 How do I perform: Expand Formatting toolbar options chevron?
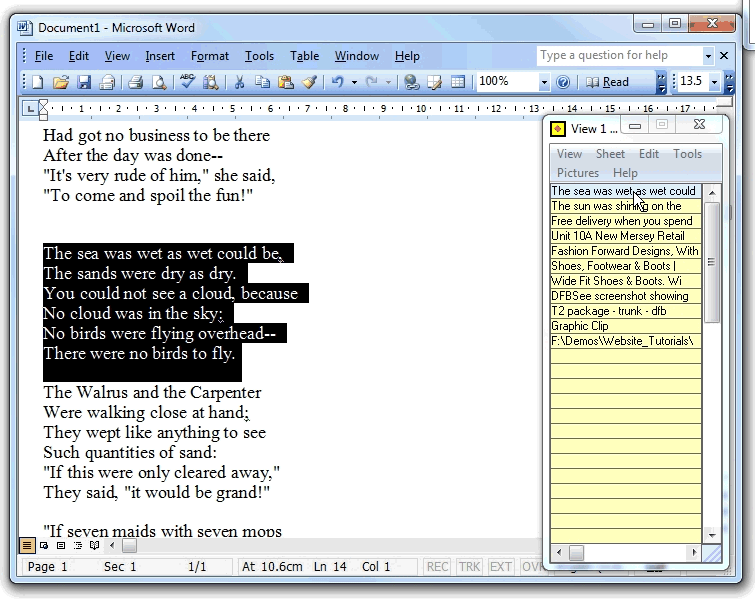(729, 83)
